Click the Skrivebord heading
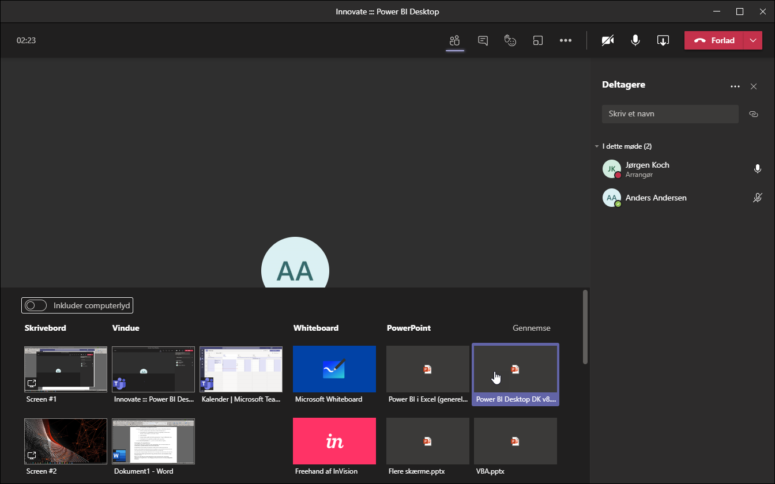Image resolution: width=775 pixels, height=484 pixels. [x=45, y=328]
